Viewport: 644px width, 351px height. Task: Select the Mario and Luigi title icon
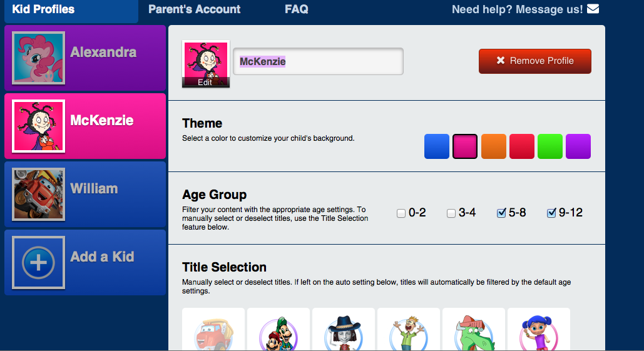point(279,332)
